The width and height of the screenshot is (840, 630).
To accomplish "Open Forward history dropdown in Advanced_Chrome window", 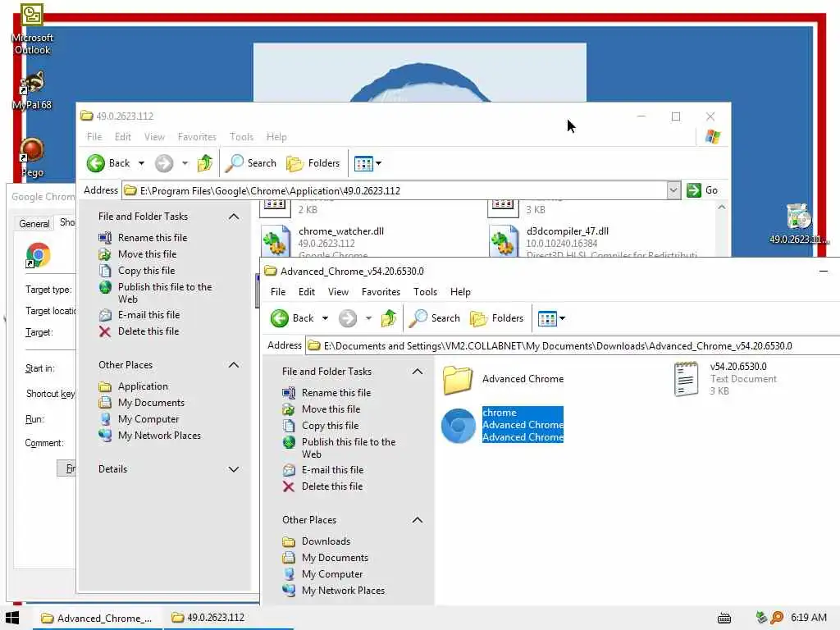I will tap(368, 318).
